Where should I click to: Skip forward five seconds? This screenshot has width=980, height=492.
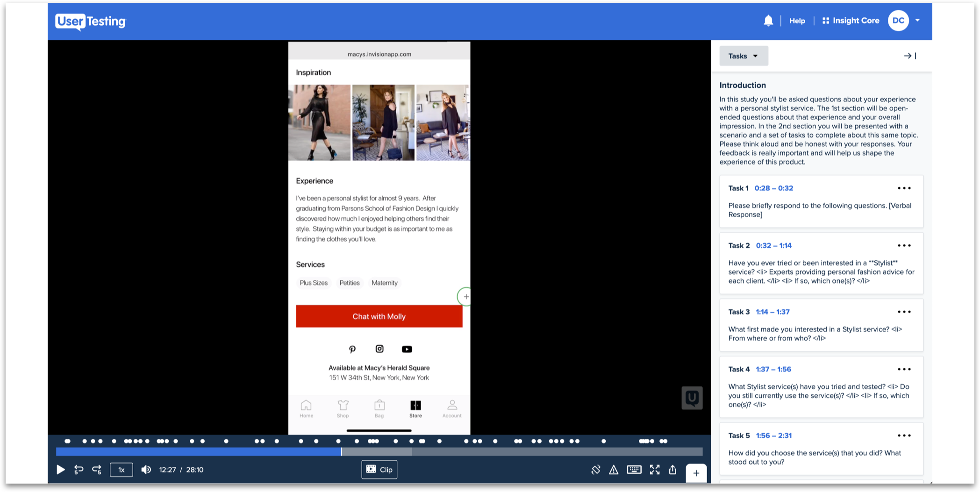tap(97, 470)
